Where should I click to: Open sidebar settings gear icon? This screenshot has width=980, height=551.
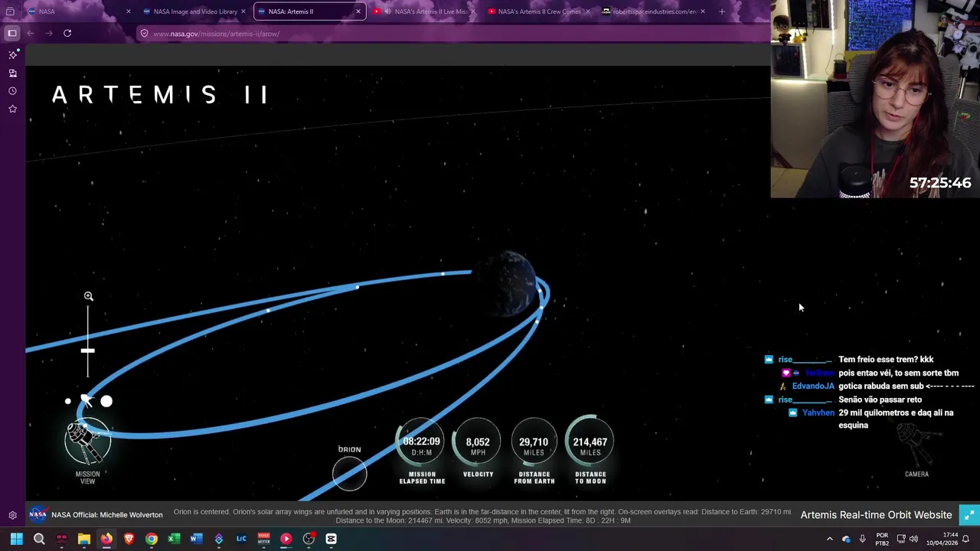[x=12, y=515]
